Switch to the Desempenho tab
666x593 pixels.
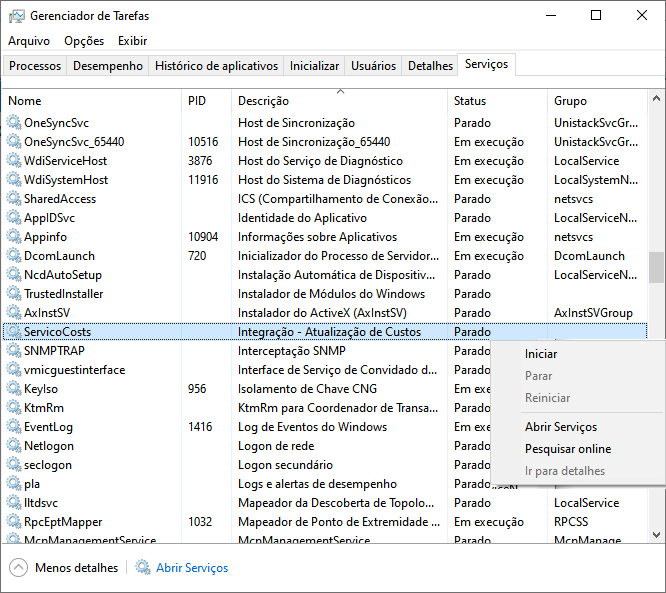(108, 66)
